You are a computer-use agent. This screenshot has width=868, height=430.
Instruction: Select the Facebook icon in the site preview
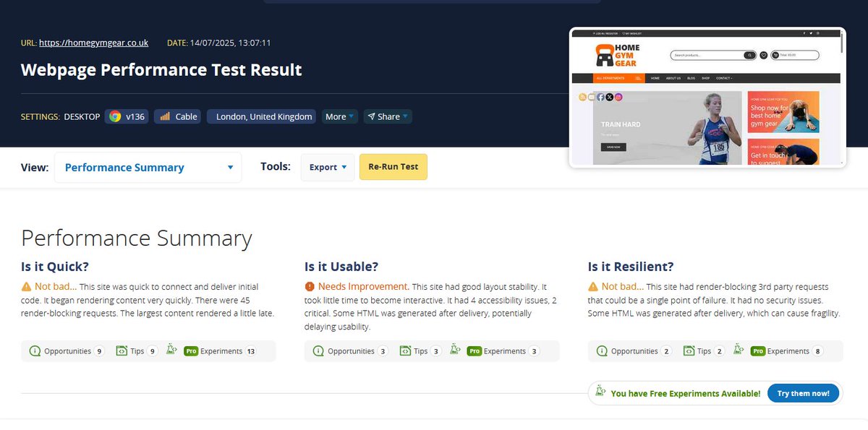pyautogui.click(x=600, y=97)
